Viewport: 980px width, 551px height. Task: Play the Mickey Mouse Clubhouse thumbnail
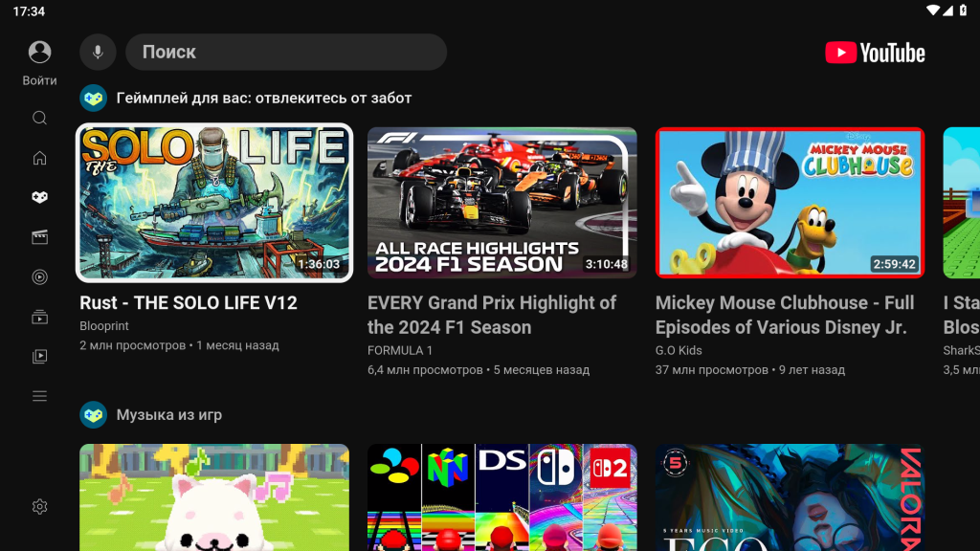[x=790, y=203]
